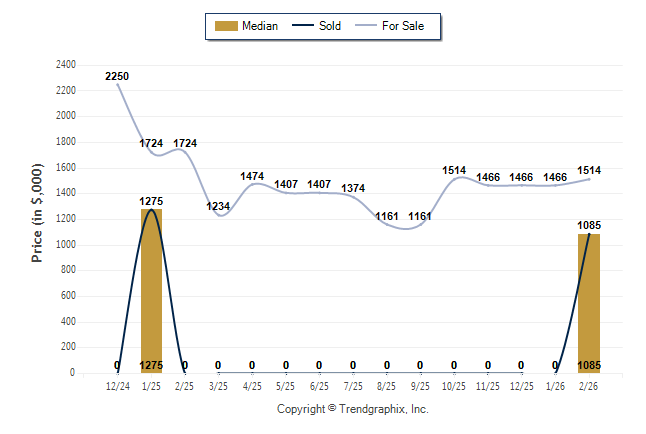The image size is (646, 434).
Task: Click the 1/25 Median bar
Action: point(151,300)
